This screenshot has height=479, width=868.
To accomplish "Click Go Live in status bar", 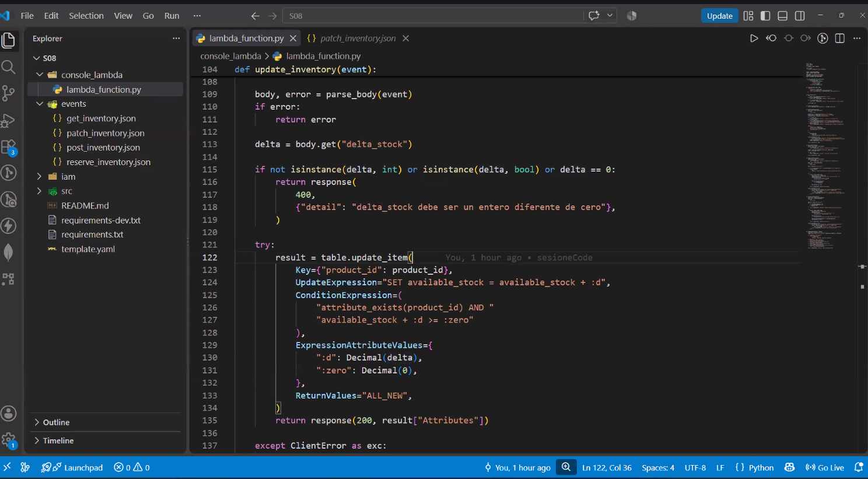I will pos(825,467).
